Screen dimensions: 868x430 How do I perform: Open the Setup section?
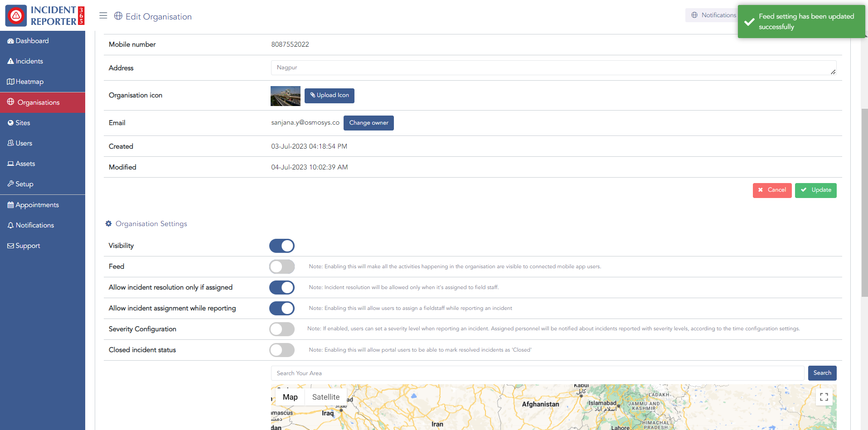pos(24,184)
